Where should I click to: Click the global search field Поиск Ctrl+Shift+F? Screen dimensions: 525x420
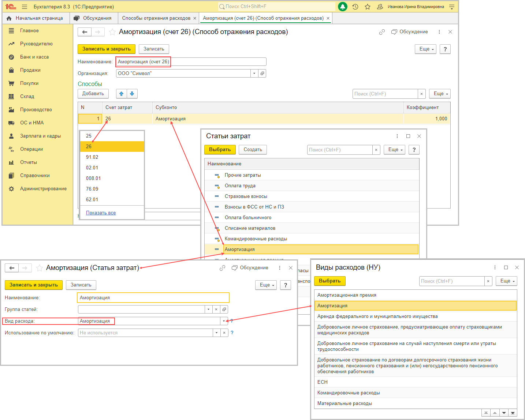(276, 7)
